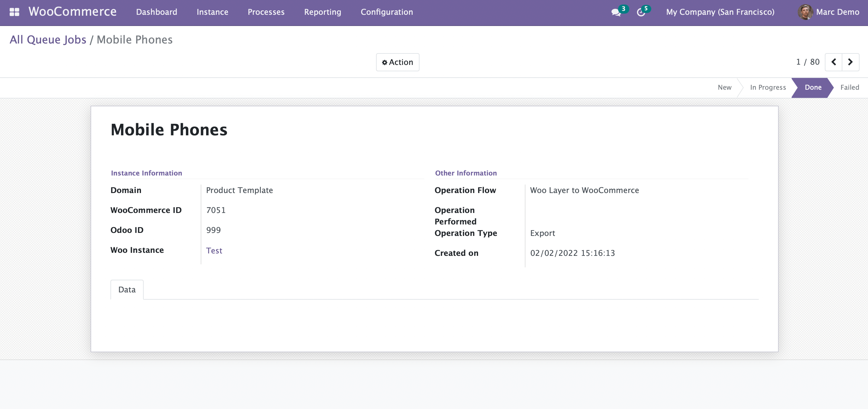Open the Instance menu
868x409 pixels.
tap(212, 12)
